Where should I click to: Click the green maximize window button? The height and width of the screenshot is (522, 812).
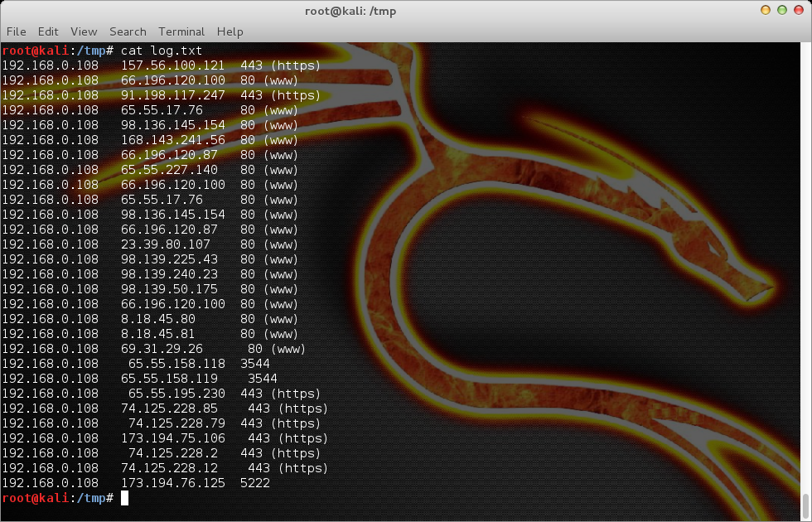tap(782, 10)
